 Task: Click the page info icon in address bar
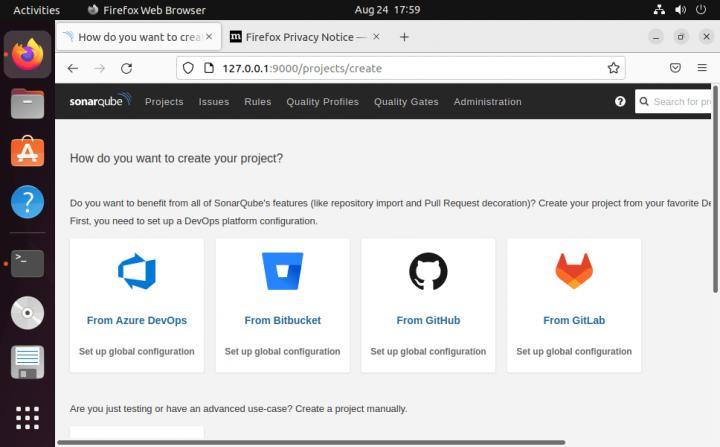click(x=209, y=68)
